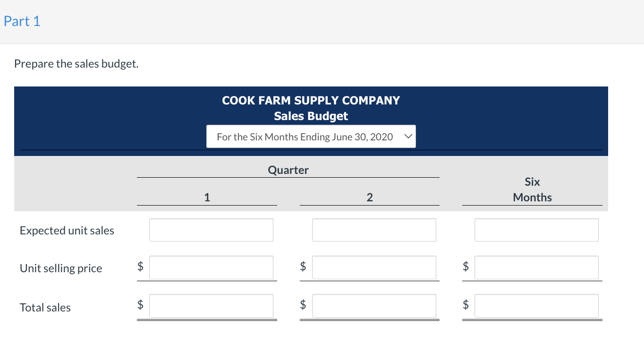Select the 'For the Six Months Ending' combo box
This screenshot has height=345, width=644.
[x=311, y=137]
